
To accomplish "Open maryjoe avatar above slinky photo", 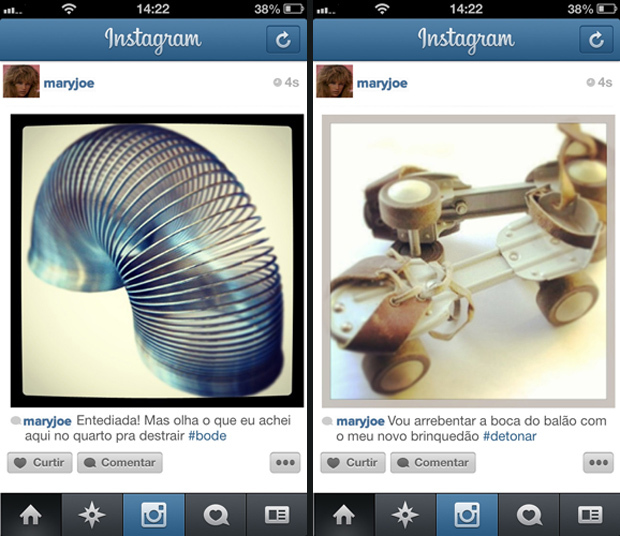I will coord(21,81).
